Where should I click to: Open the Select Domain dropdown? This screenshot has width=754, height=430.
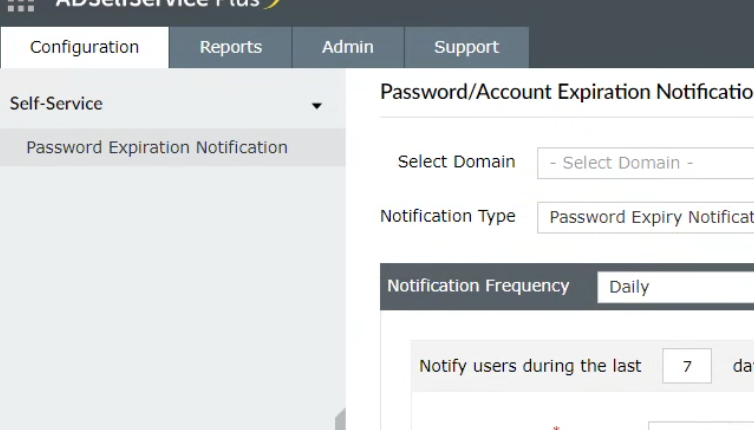click(645, 163)
